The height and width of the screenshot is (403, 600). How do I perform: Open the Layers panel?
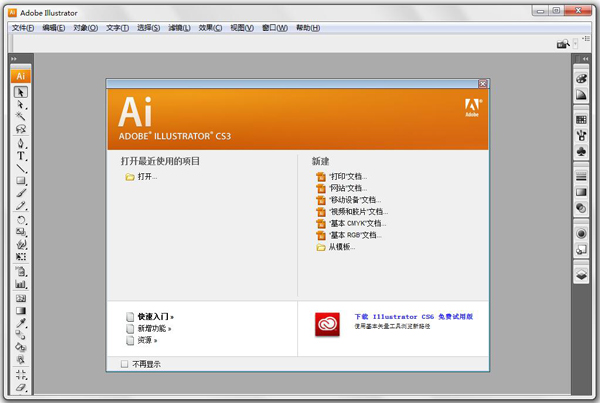[581, 275]
